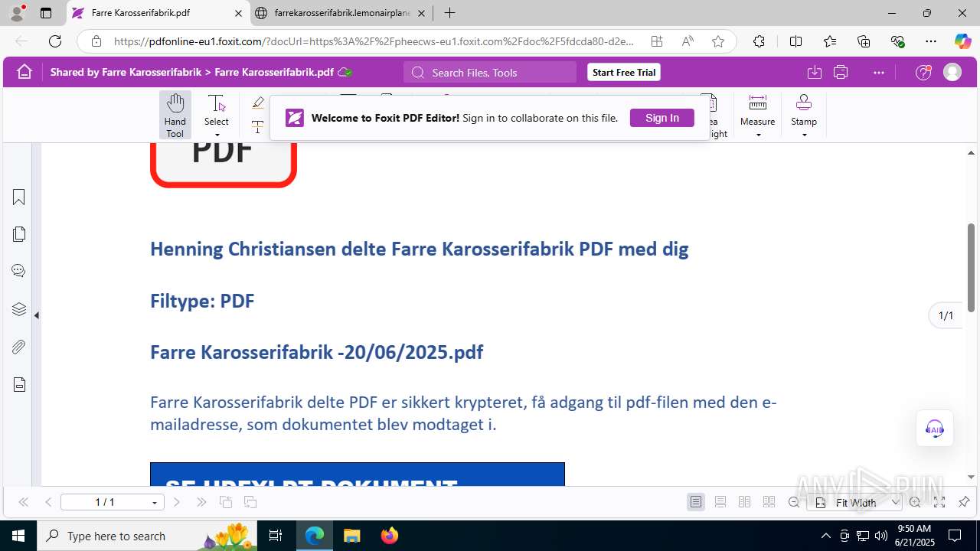Open the Layers side panel
Image resolution: width=980 pixels, height=551 pixels.
(x=19, y=309)
